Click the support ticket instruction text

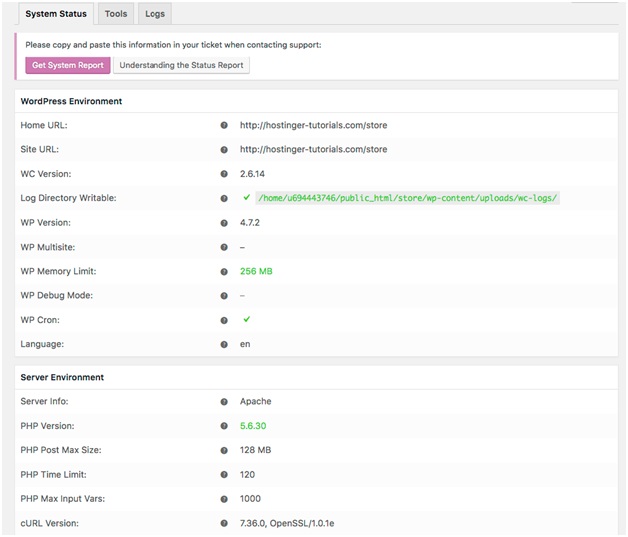[173, 45]
